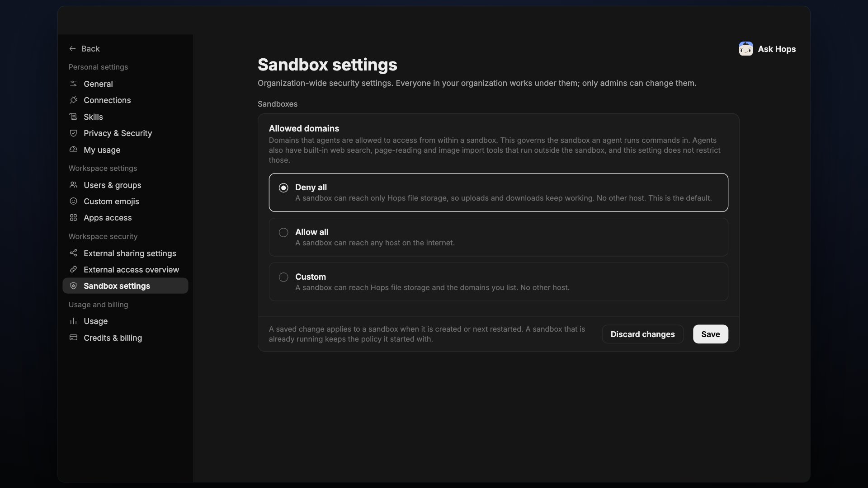The height and width of the screenshot is (488, 868).
Task: Click the My usage gauge icon
Action: pos(73,150)
